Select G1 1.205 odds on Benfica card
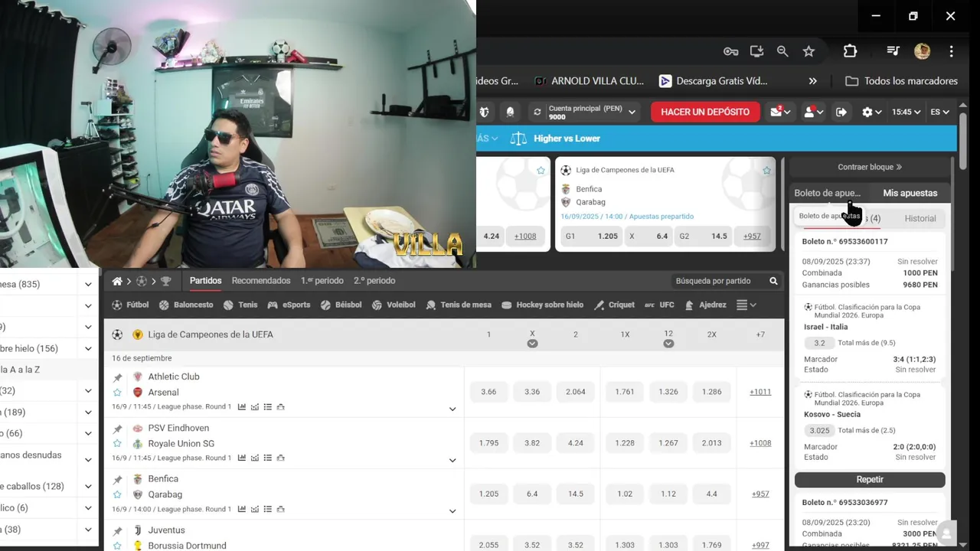This screenshot has width=980, height=551. [x=592, y=236]
